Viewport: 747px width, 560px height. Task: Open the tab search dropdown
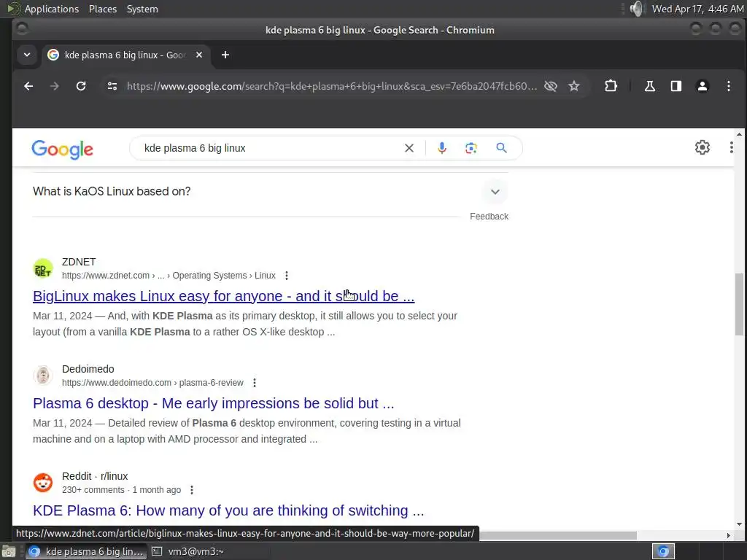(x=27, y=55)
